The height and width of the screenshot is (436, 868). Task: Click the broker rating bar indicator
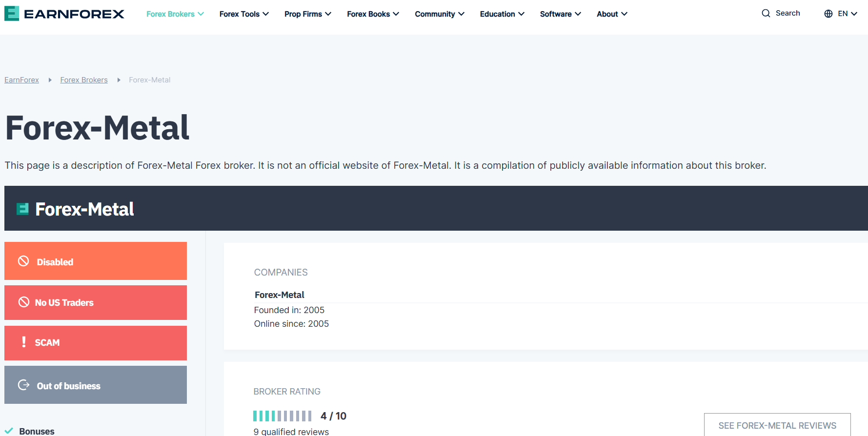[282, 416]
